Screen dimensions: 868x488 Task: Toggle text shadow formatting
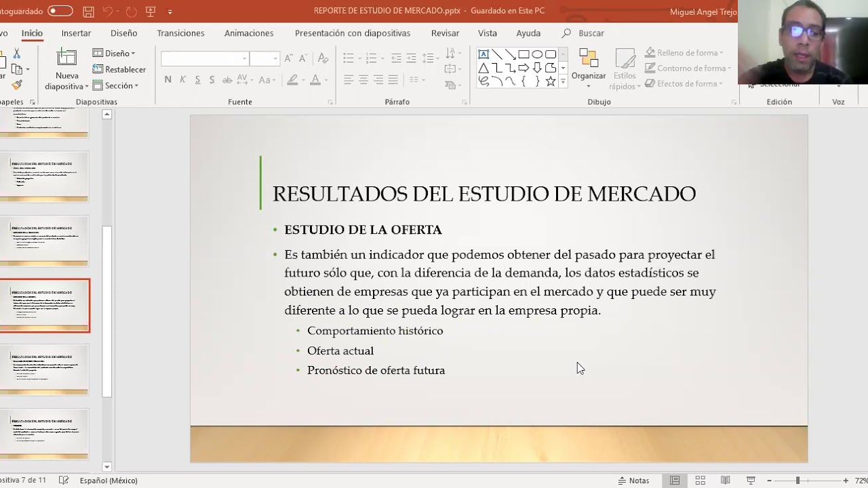click(212, 80)
